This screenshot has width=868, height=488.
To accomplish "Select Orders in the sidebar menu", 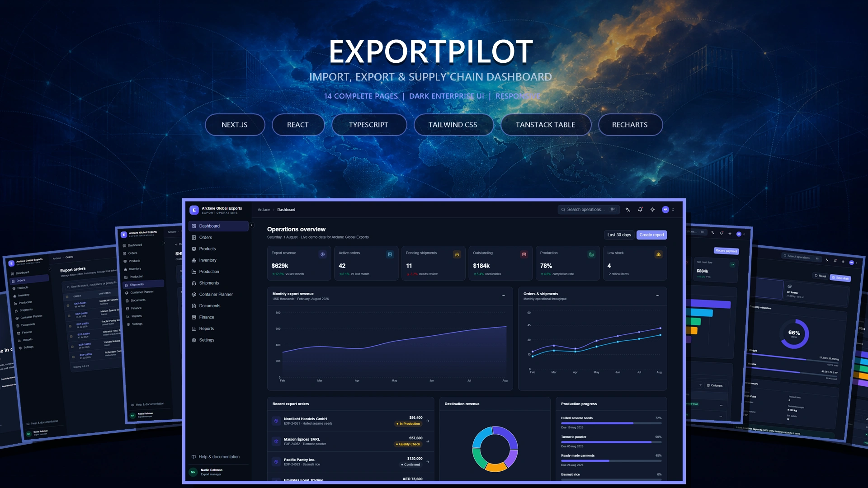I will [218, 238].
